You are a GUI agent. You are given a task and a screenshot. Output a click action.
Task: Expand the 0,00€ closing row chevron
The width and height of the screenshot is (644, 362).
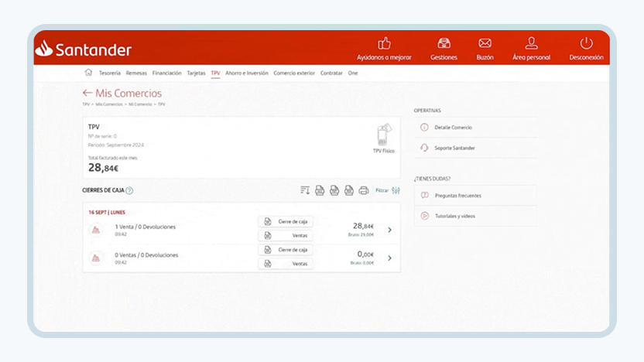coord(390,258)
